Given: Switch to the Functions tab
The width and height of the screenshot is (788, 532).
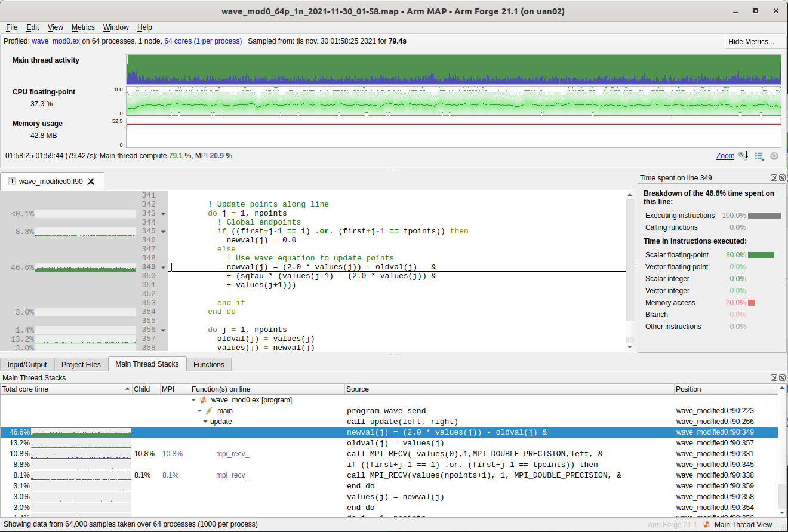Looking at the screenshot, I should [209, 365].
